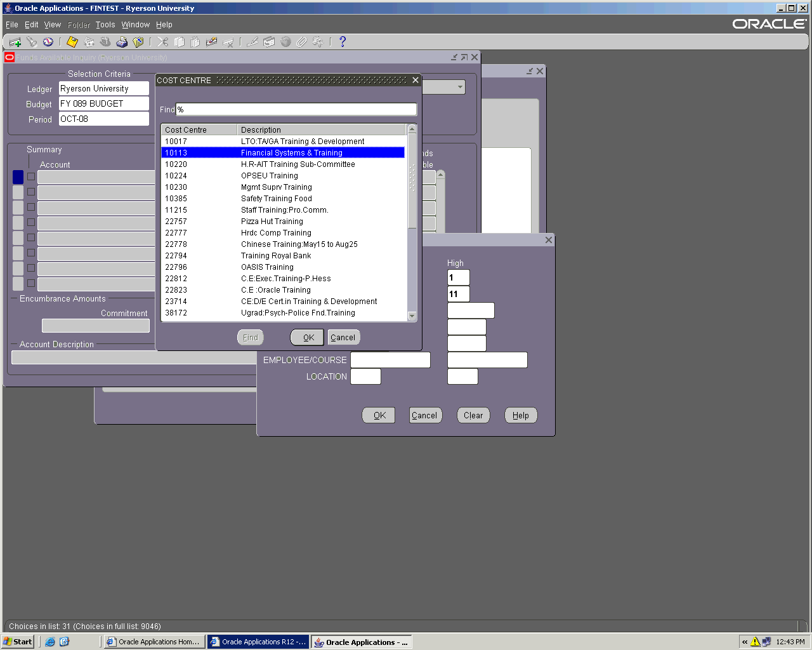This screenshot has height=650, width=812.
Task: Tick the last Summary row checkbox
Action: point(31,283)
